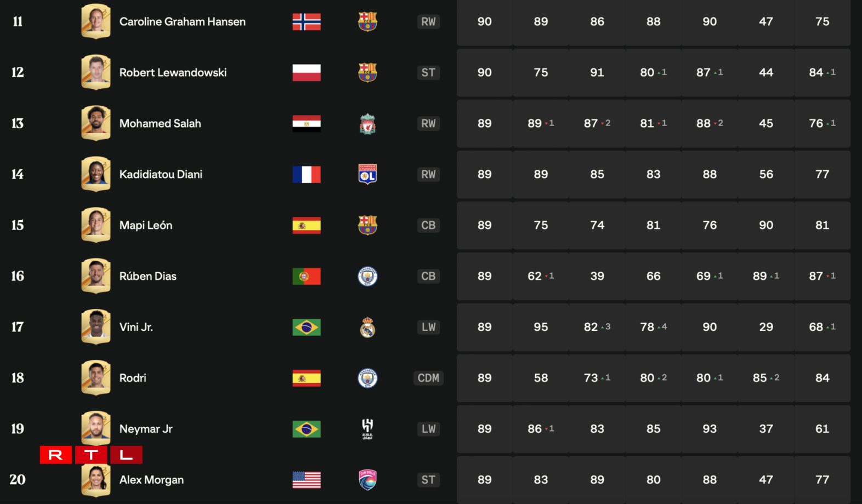
Task: Click FC Barcelona crest beside Robert Lewandowski
Action: click(367, 72)
